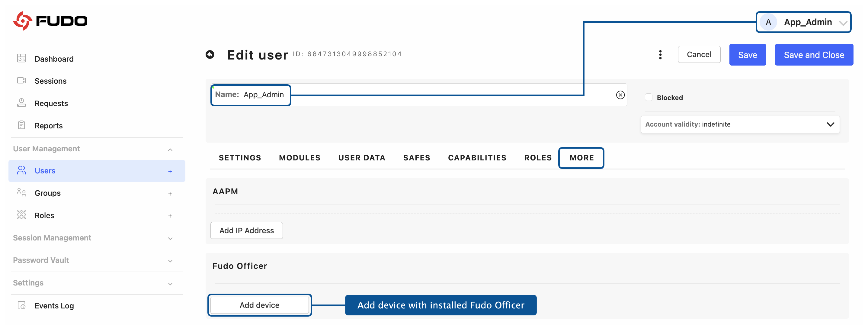
Task: Click the Cancel button
Action: pos(699,55)
